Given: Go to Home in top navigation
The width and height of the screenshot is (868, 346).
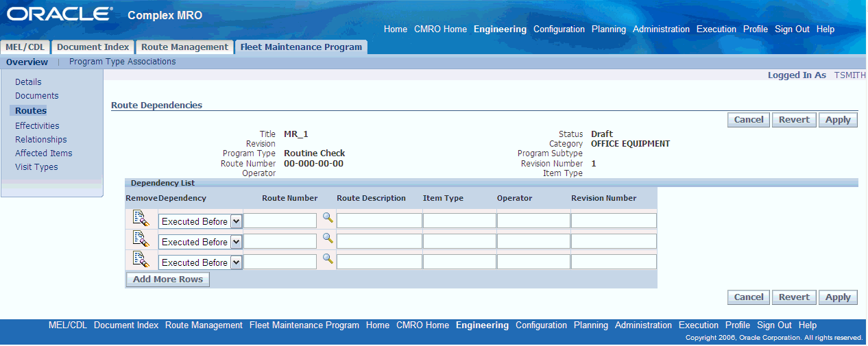Looking at the screenshot, I should (396, 29).
